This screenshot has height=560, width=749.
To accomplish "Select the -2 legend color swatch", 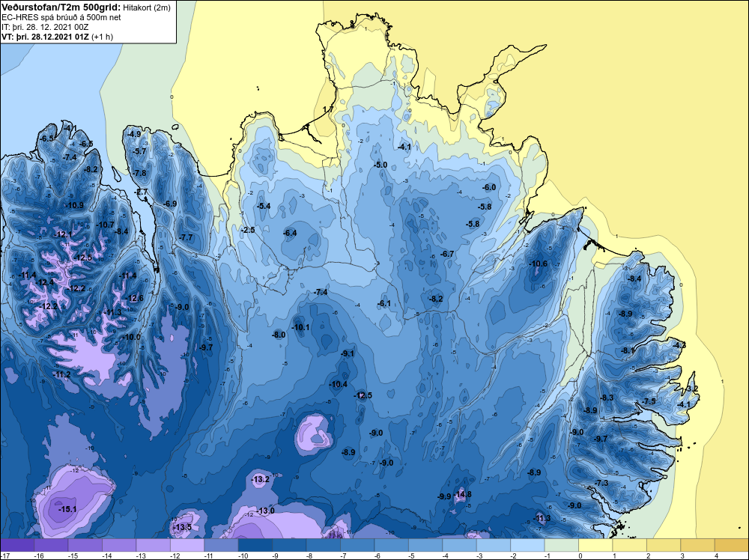I will tap(527, 545).
